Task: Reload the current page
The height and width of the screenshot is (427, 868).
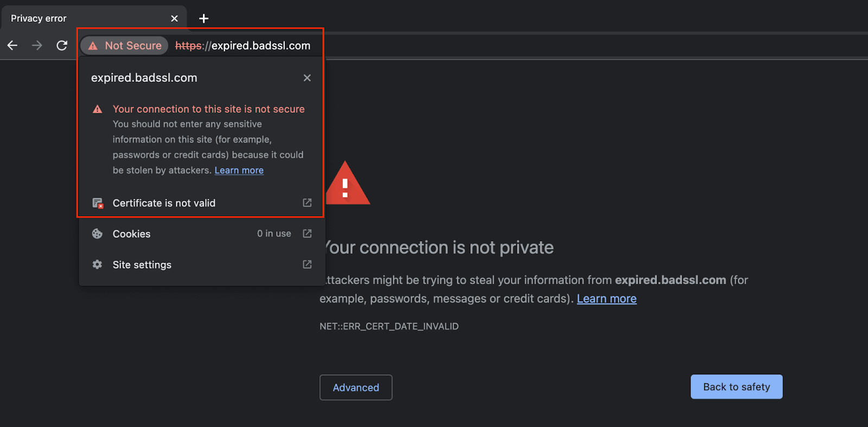Action: tap(61, 46)
